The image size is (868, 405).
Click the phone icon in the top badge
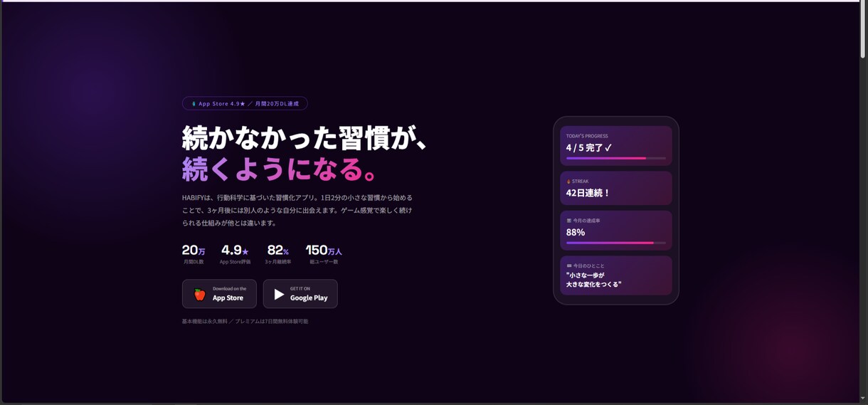pos(194,104)
